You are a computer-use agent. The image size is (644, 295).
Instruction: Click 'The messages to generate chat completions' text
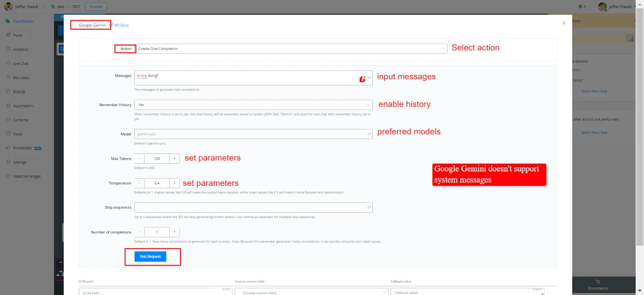pos(167,90)
